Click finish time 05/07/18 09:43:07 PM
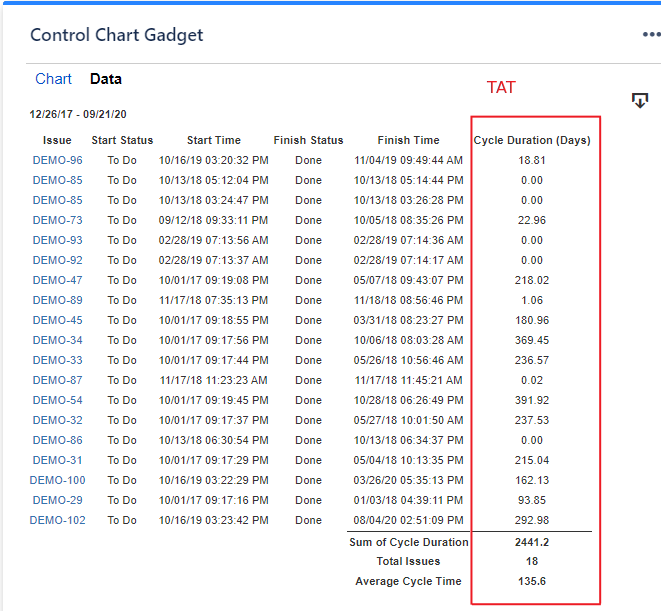 (408, 280)
